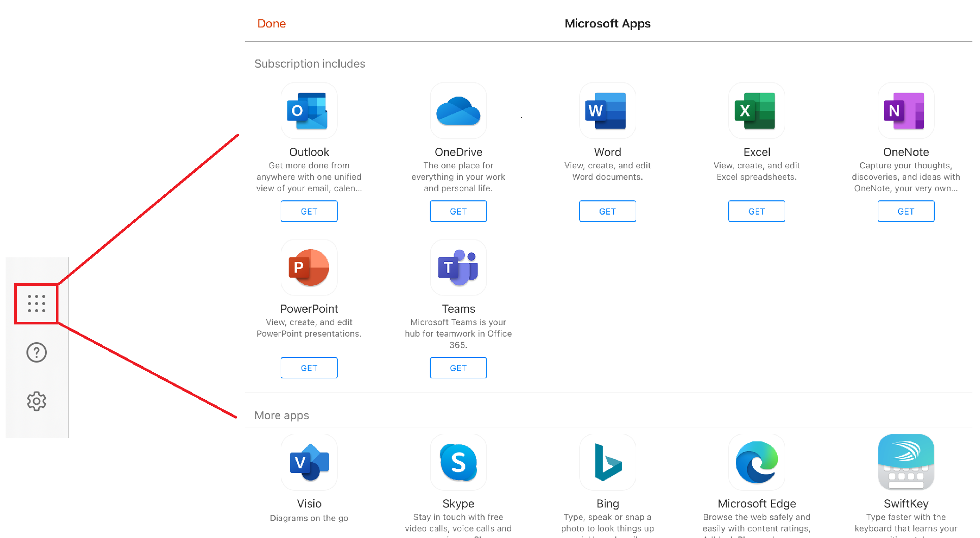Select the Bing app icon
Viewport: 980px width, 538px height.
tap(607, 462)
